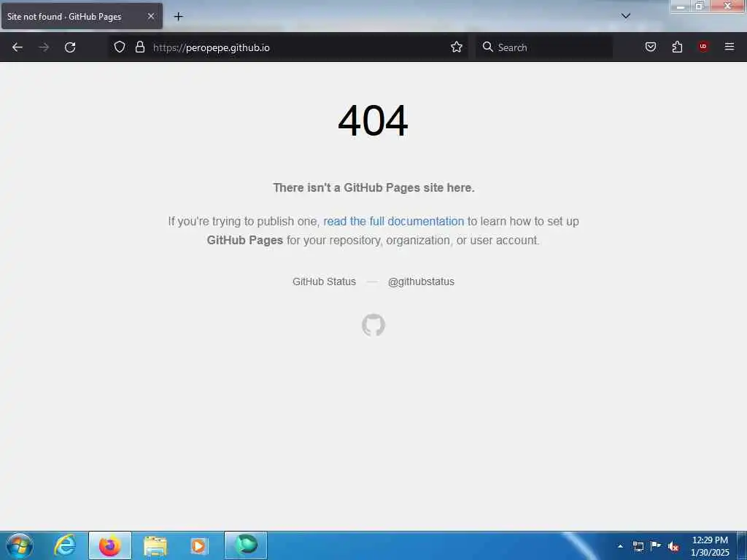Open Windows Explorer folder from the taskbar
Screen dimensions: 747x560
155,546
